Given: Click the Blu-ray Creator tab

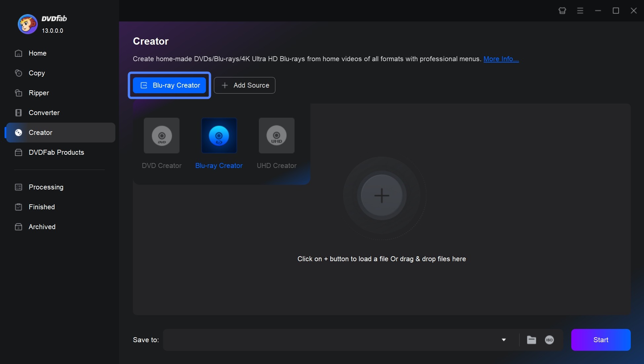Looking at the screenshot, I should 170,85.
